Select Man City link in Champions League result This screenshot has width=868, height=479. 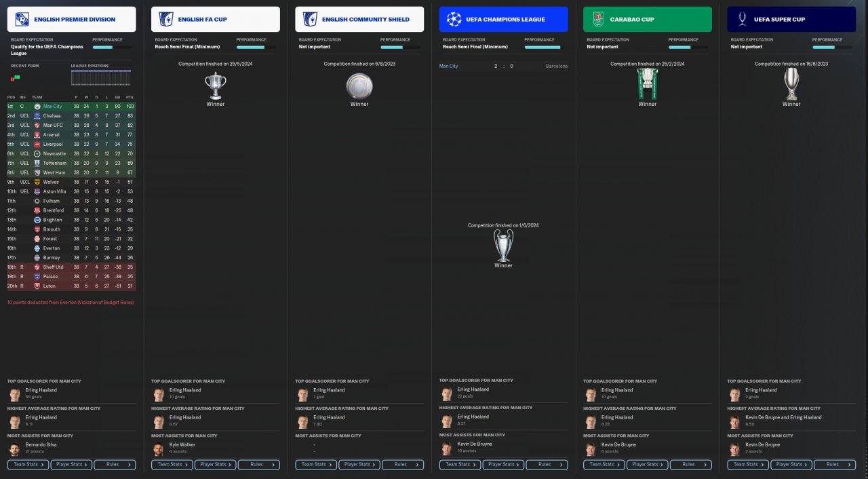pyautogui.click(x=449, y=66)
